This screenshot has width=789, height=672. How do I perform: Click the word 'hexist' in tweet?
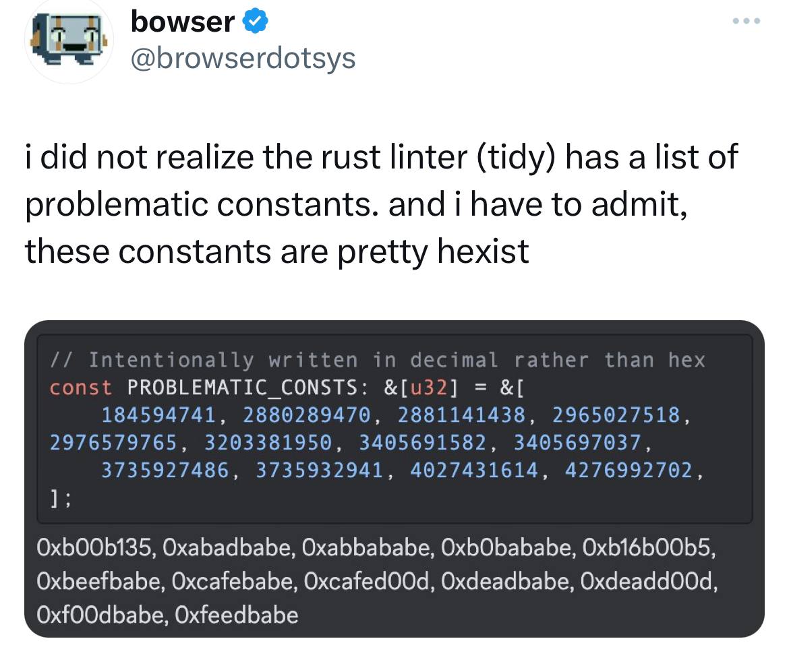click(483, 251)
